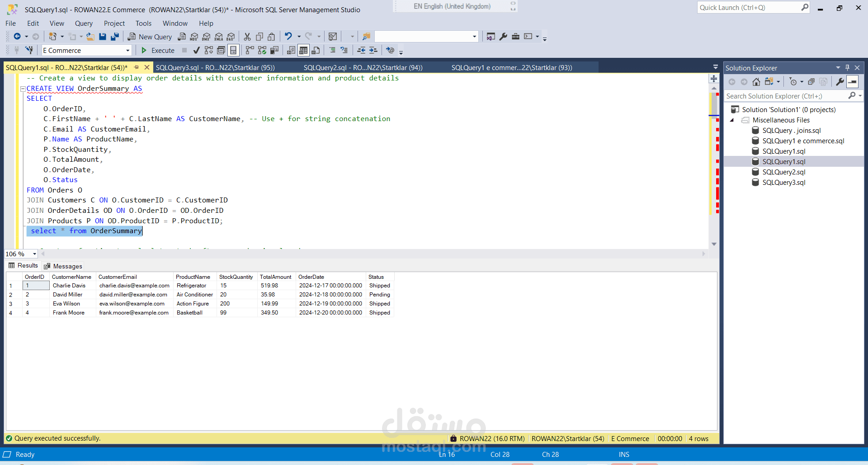The width and height of the screenshot is (868, 465).
Task: Click the Save All icon
Action: [x=115, y=37]
